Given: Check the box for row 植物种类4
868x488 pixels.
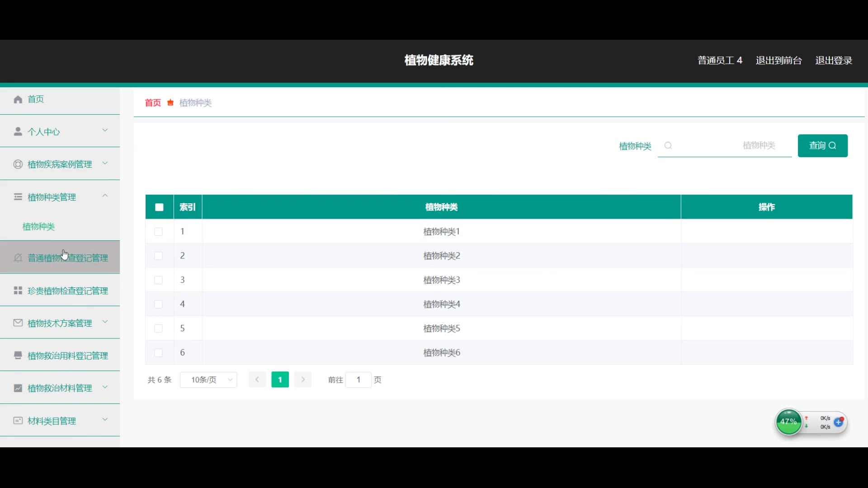Looking at the screenshot, I should tap(158, 304).
